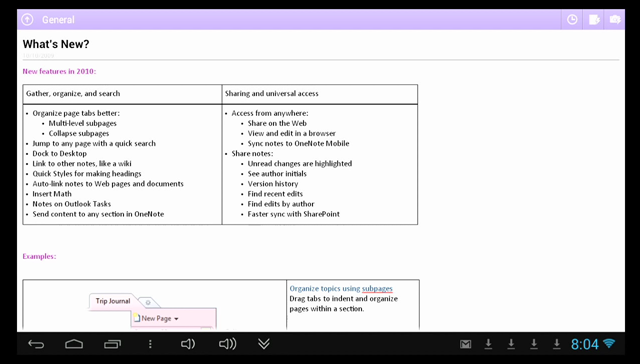This screenshot has height=364, width=640.
Task: Tap 'Unread changes are highlighted'
Action: point(300,164)
